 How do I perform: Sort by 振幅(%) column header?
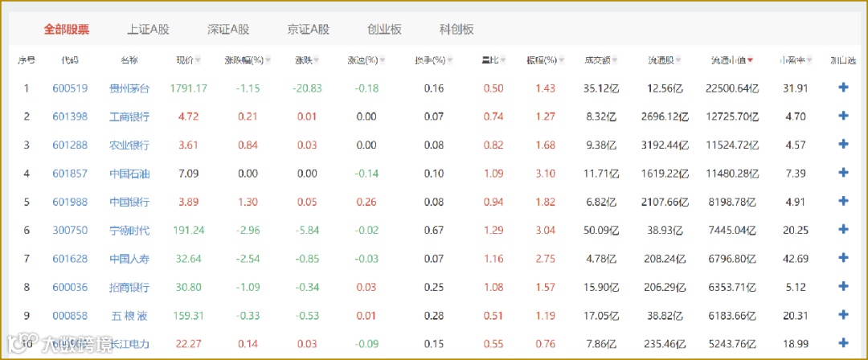pyautogui.click(x=545, y=60)
